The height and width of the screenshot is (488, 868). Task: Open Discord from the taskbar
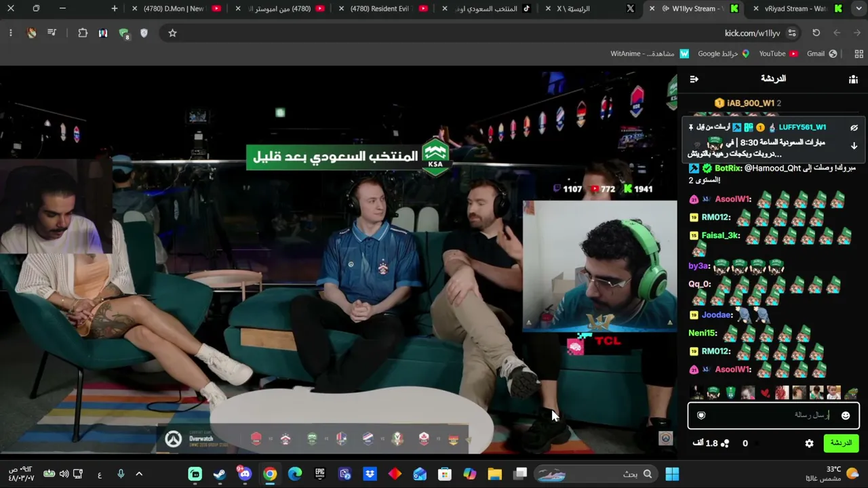pos(245,474)
